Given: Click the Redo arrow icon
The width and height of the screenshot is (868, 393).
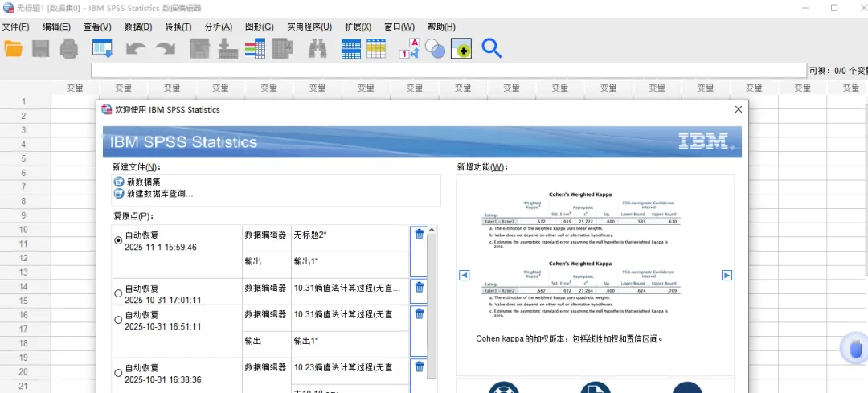Looking at the screenshot, I should click(165, 49).
